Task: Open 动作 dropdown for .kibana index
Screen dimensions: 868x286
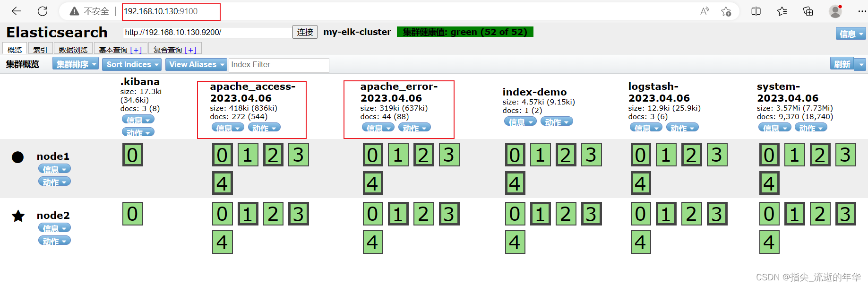Action: (138, 132)
